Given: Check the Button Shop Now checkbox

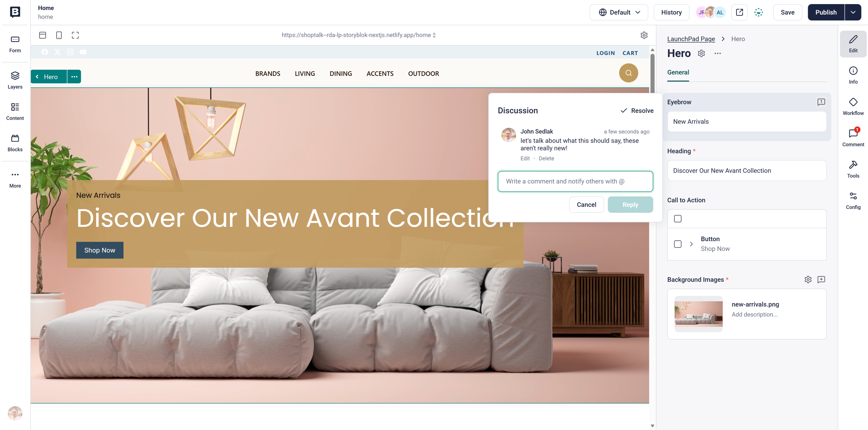Looking at the screenshot, I should point(677,244).
